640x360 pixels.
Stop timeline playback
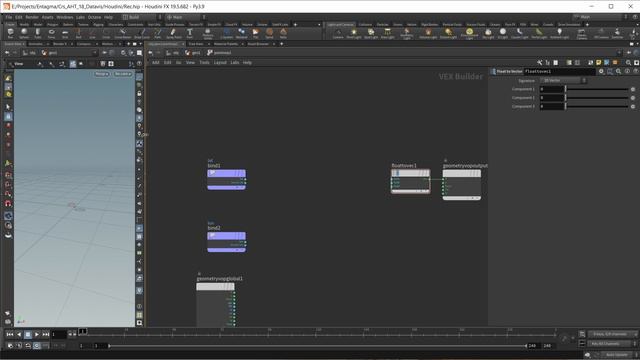(28, 334)
